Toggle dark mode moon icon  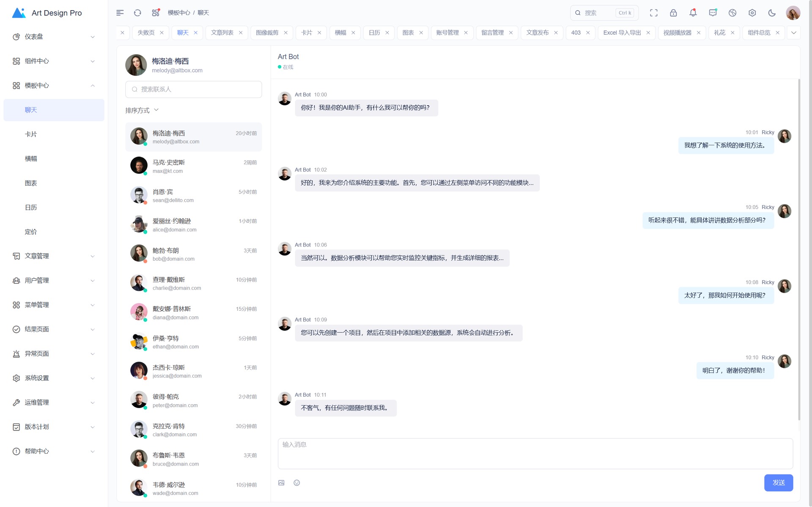tap(772, 13)
